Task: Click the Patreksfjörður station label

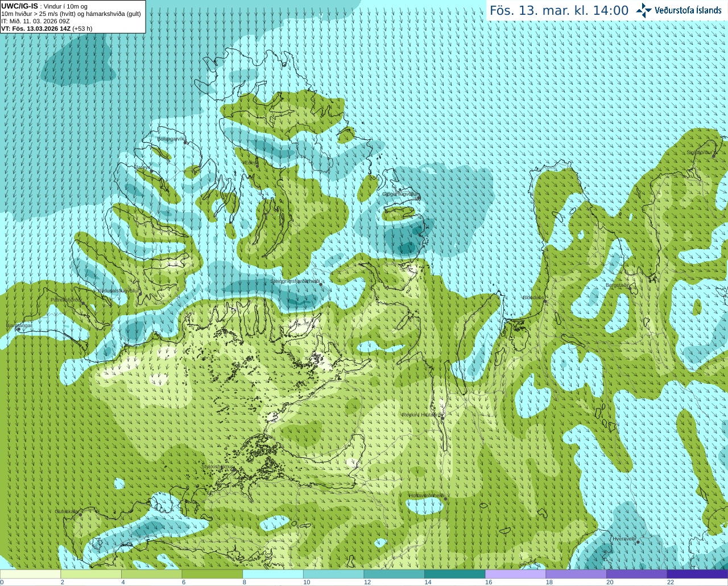Action: (66, 300)
